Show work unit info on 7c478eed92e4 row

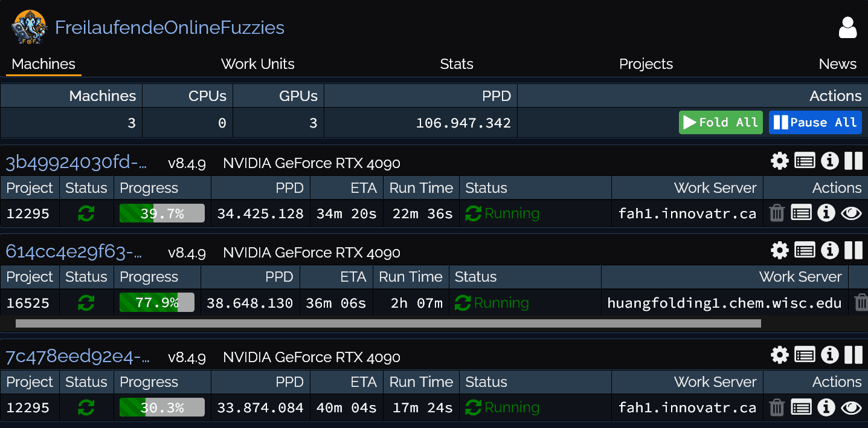click(x=826, y=407)
